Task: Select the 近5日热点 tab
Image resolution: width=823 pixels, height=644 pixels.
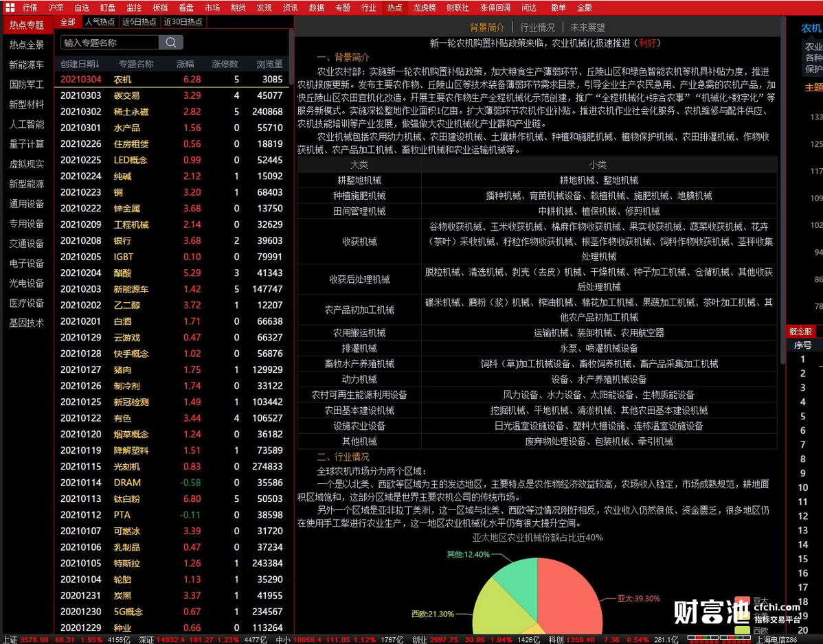Action: (x=139, y=22)
